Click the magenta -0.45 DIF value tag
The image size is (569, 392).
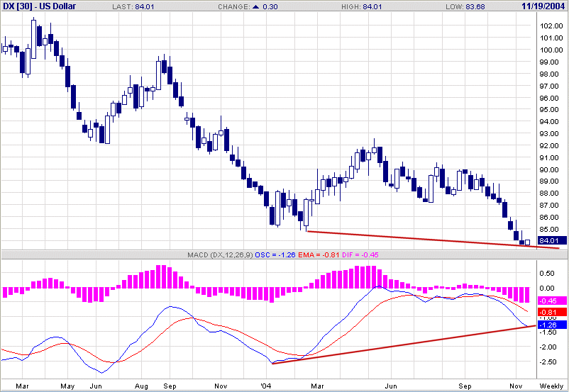tap(549, 301)
